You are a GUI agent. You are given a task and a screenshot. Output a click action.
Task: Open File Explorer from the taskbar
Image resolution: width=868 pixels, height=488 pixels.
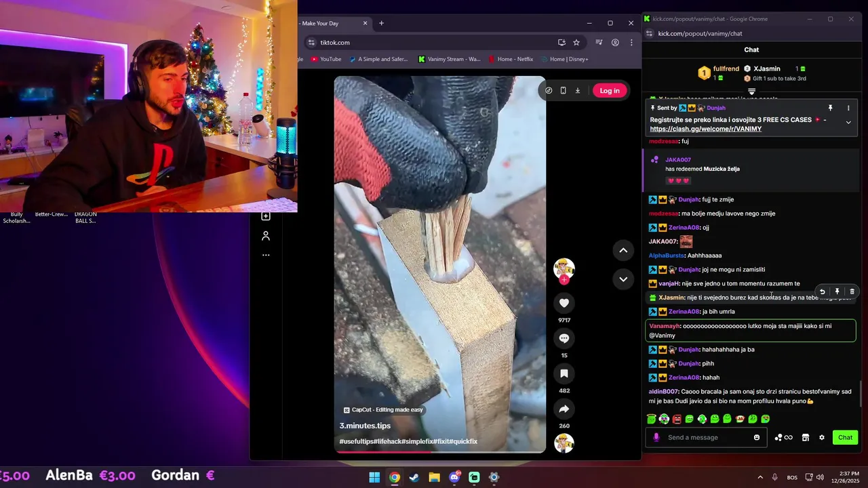point(434,477)
